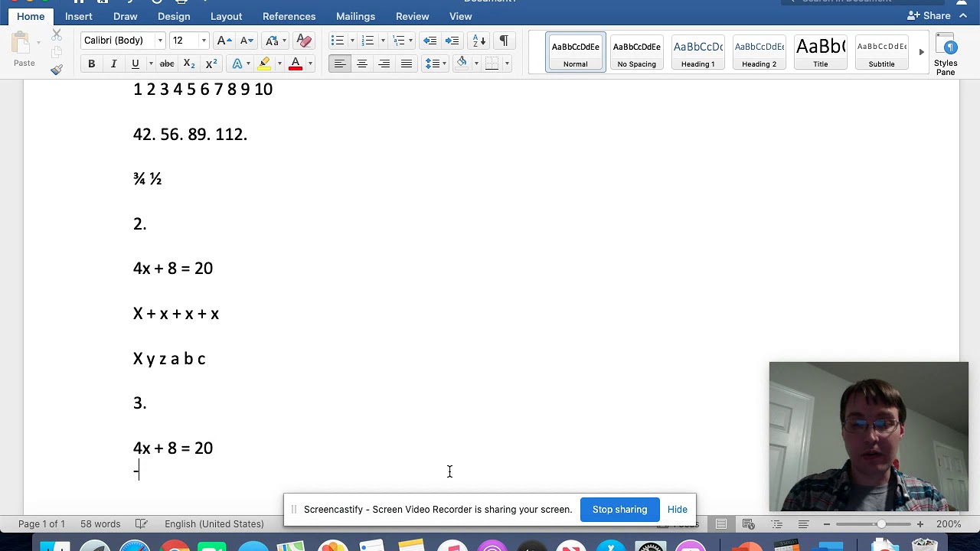Screen dimensions: 980x551
Task: Toggle Bold formatting
Action: pos(91,64)
